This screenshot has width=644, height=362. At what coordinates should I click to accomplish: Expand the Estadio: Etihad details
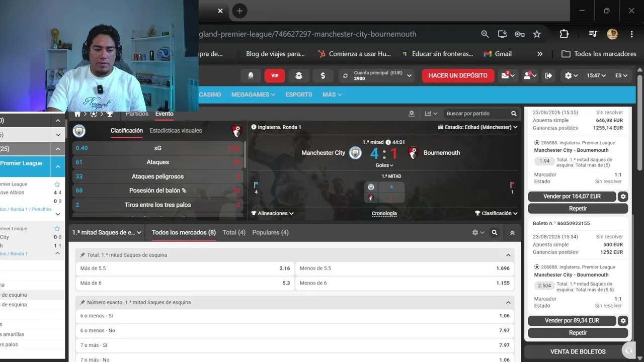478,127
